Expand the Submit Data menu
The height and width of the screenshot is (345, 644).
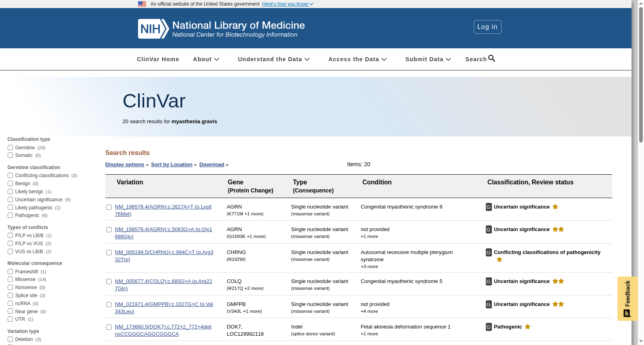428,59
